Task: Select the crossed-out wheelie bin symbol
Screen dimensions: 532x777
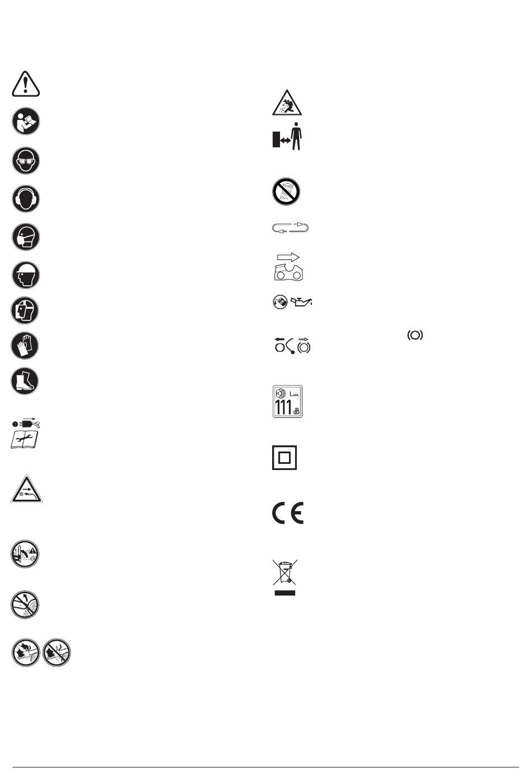Action: pos(285,576)
